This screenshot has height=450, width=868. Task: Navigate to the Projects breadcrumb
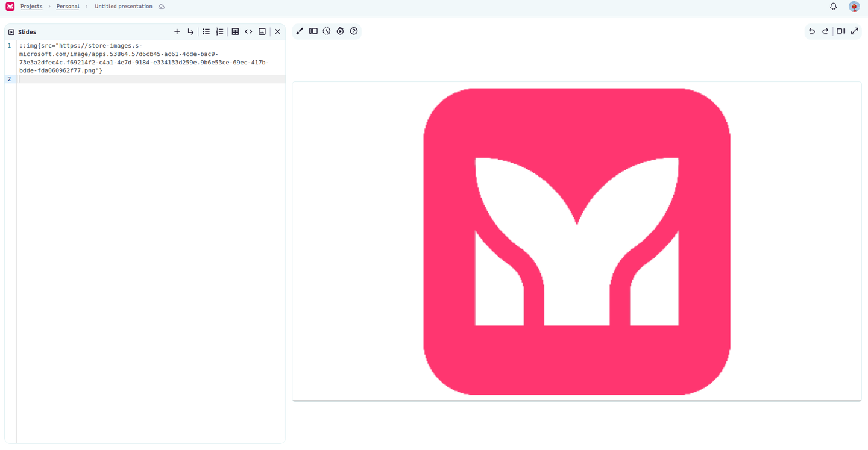tap(31, 6)
